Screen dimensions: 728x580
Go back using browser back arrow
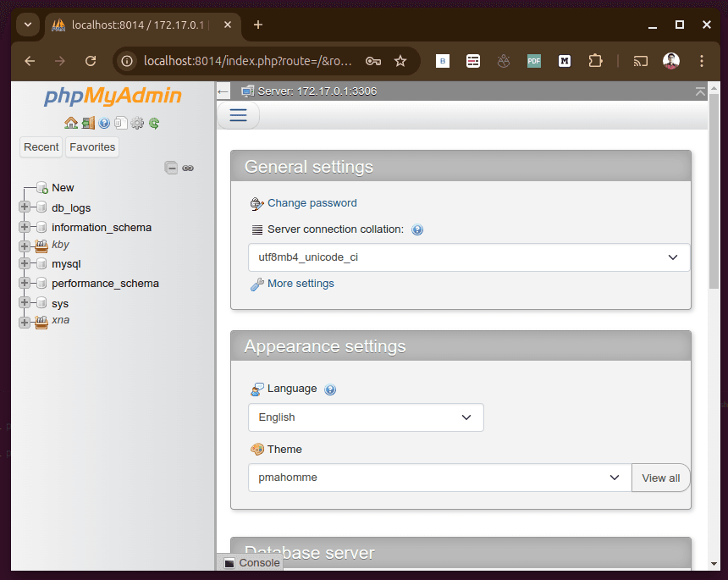(x=30, y=61)
